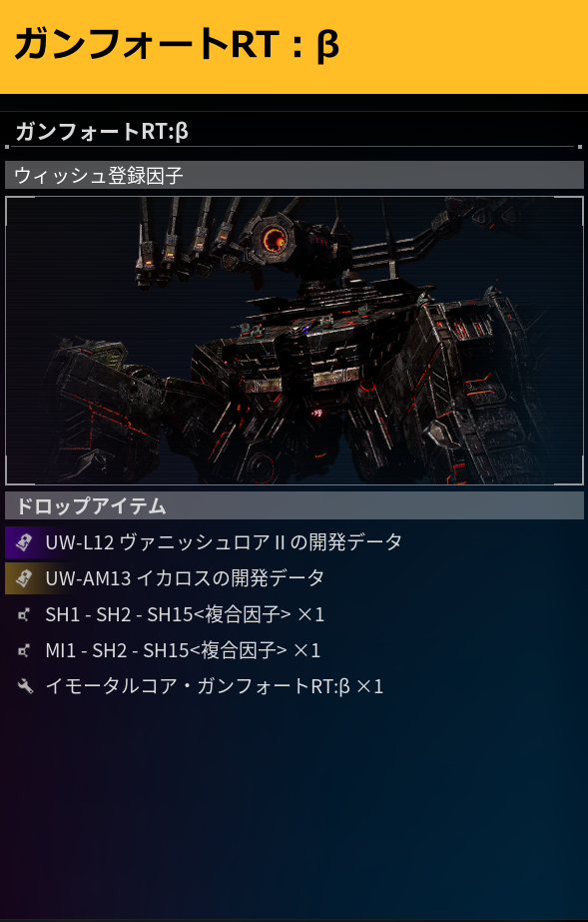Viewport: 588px width, 922px height.
Task: Open UW-AM13 イカロスの開発データ entry
Action: (185, 578)
